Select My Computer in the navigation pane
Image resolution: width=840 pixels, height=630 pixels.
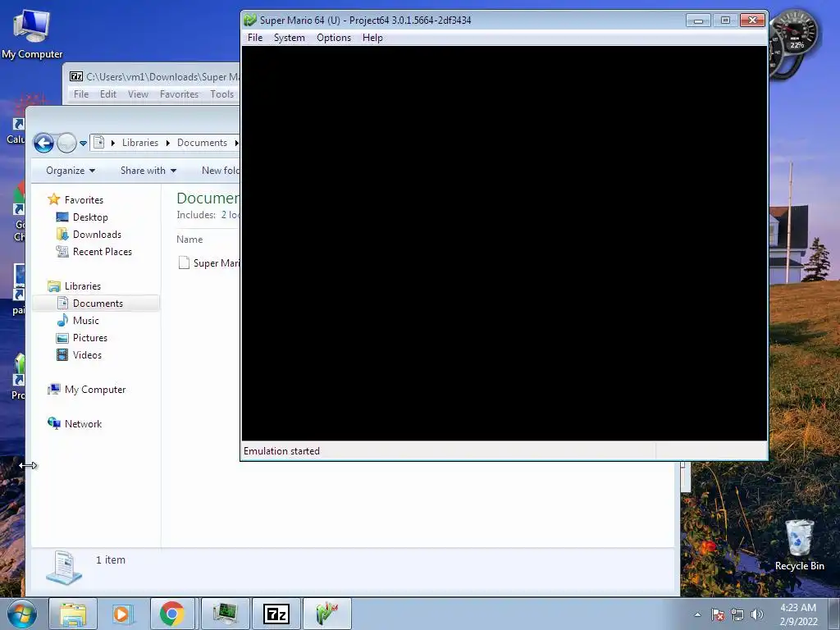click(x=95, y=390)
